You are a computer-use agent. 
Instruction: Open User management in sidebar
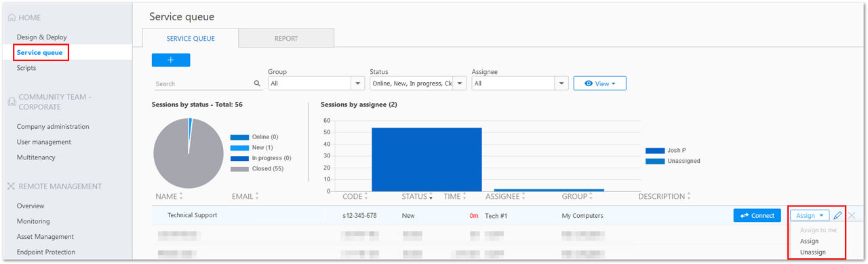pyautogui.click(x=44, y=142)
